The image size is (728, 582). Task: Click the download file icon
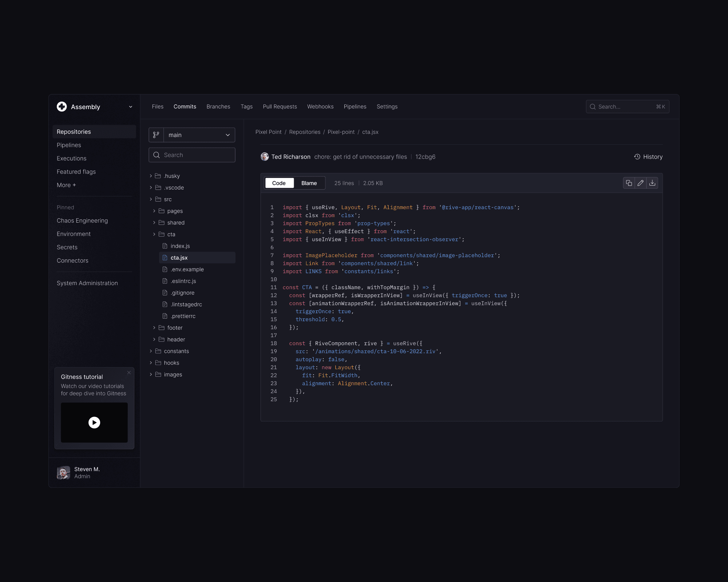pos(652,183)
